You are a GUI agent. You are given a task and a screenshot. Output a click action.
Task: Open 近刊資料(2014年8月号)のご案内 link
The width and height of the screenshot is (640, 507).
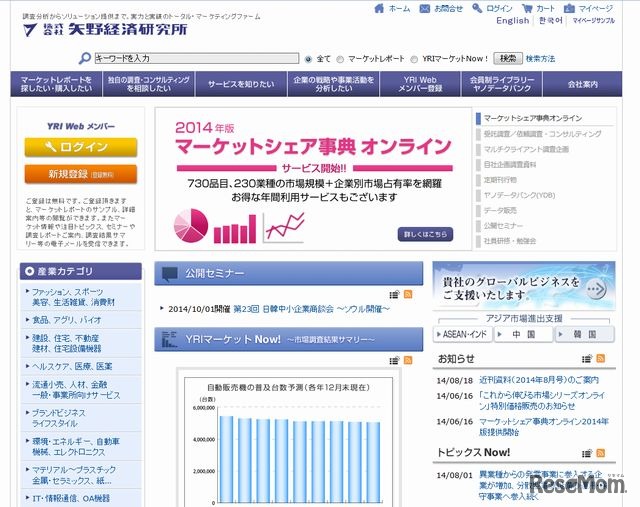click(539, 380)
